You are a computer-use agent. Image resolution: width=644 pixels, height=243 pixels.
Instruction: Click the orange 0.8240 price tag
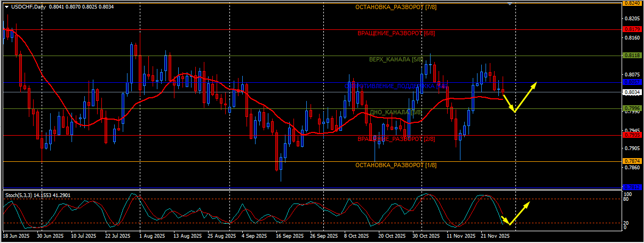point(632,3)
